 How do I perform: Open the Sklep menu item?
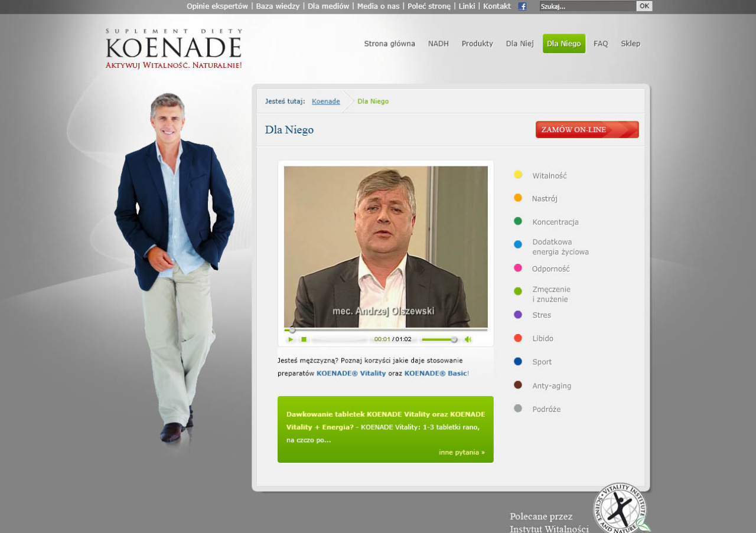point(630,44)
